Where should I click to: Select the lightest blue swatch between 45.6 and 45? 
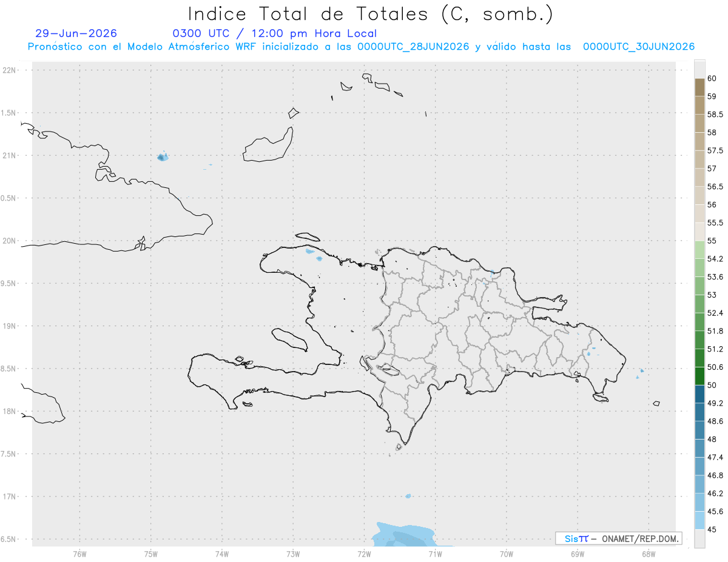pyautogui.click(x=699, y=520)
